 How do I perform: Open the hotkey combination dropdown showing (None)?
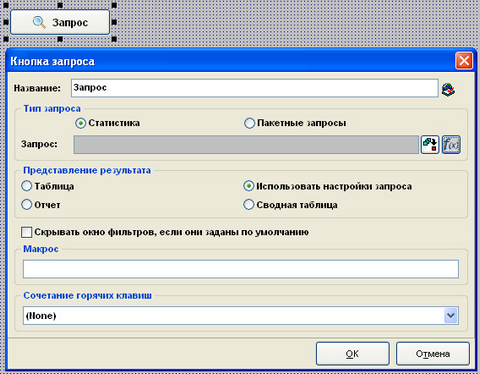pos(241,315)
